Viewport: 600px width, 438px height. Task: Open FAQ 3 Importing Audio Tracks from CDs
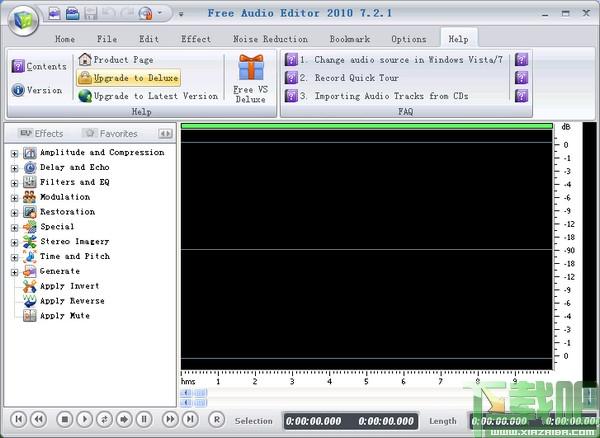click(377, 96)
